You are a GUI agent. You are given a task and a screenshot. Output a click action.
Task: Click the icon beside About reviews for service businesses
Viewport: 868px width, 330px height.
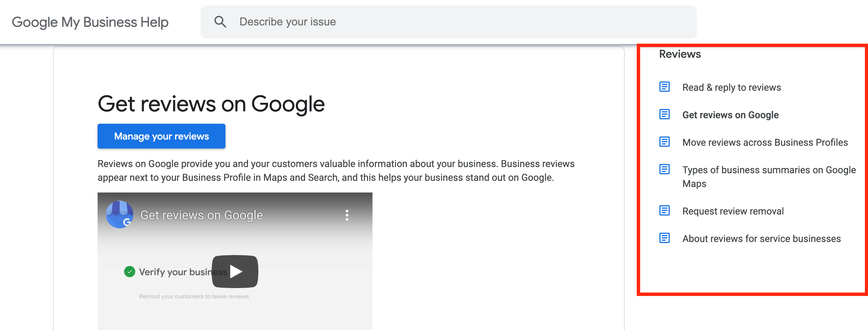click(665, 238)
